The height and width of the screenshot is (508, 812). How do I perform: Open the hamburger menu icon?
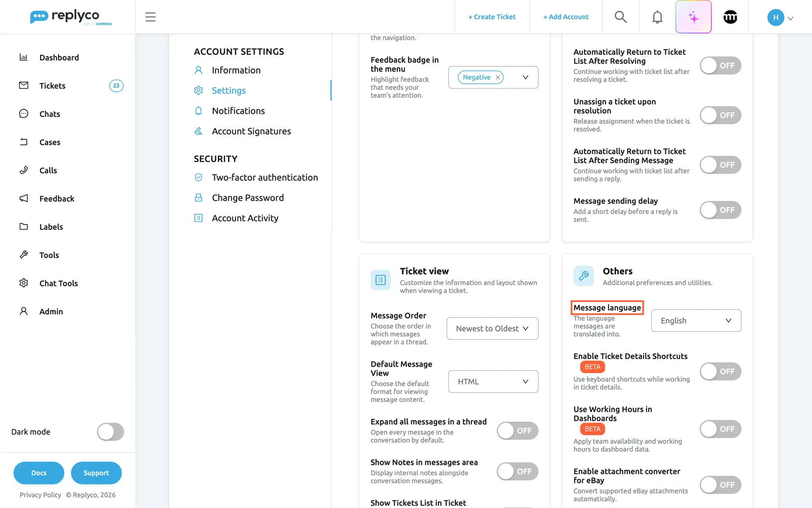tap(150, 17)
